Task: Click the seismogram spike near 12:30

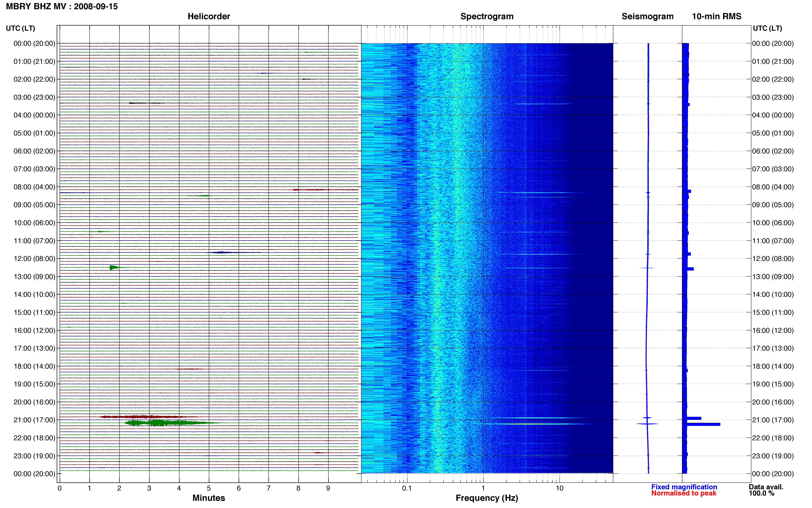Action: pyautogui.click(x=647, y=268)
